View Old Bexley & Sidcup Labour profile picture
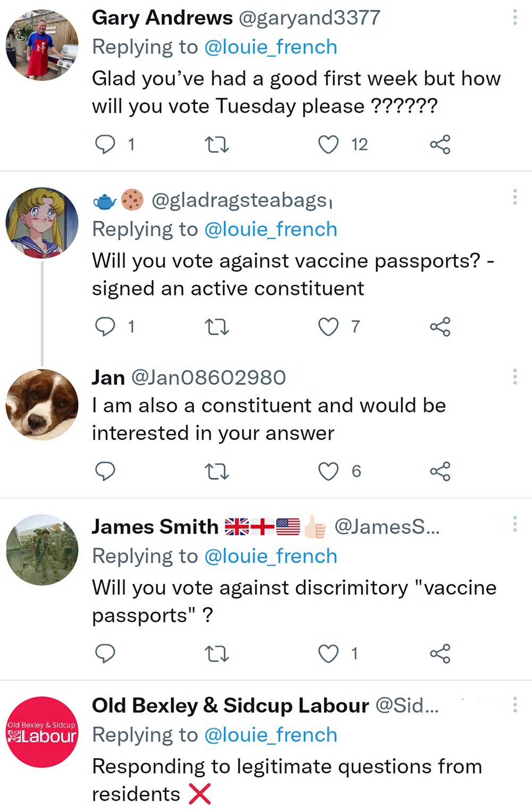Viewport: 532px width, 809px height. (42, 732)
